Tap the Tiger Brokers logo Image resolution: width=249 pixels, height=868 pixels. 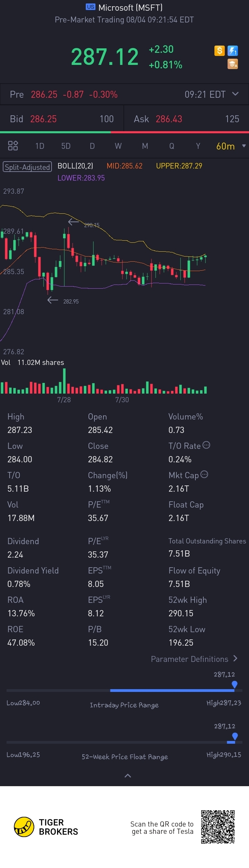(46, 827)
